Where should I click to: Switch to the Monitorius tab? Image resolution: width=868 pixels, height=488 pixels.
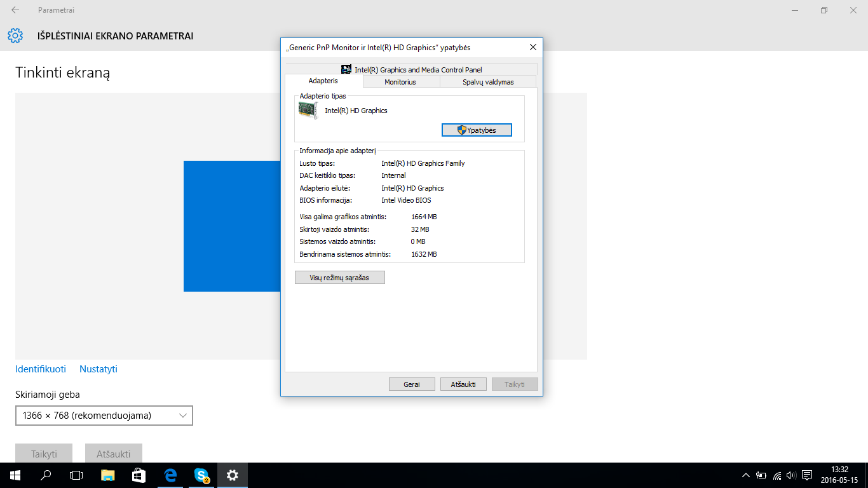400,82
